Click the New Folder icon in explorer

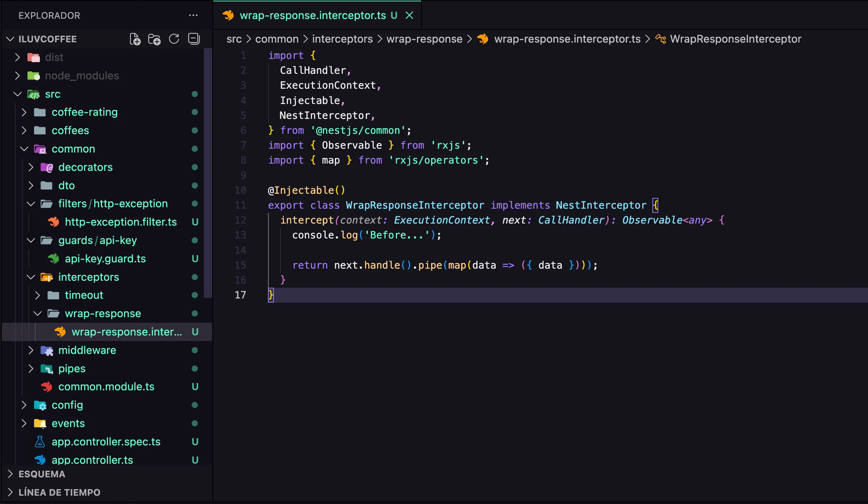(154, 39)
